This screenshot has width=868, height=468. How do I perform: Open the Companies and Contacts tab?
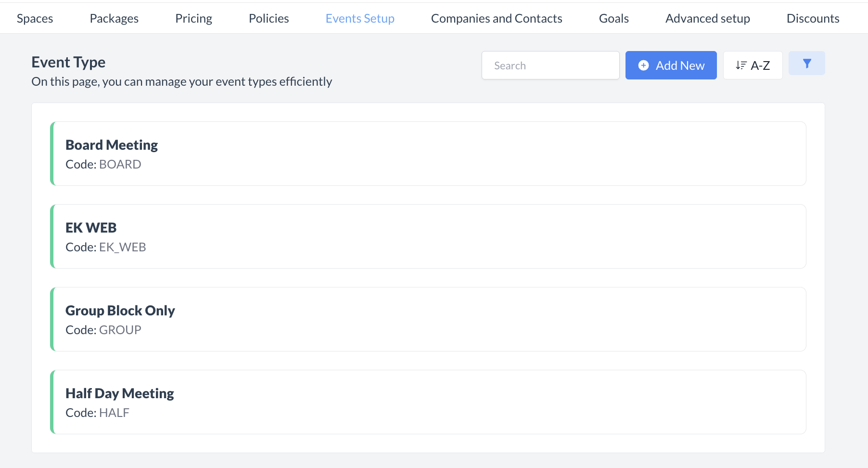pos(497,18)
